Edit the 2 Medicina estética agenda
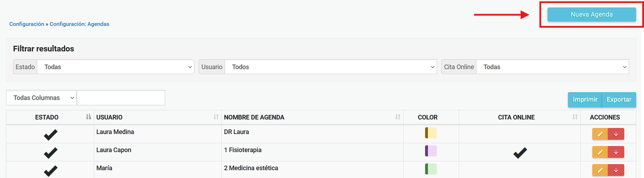The height and width of the screenshot is (178, 644). (x=600, y=170)
